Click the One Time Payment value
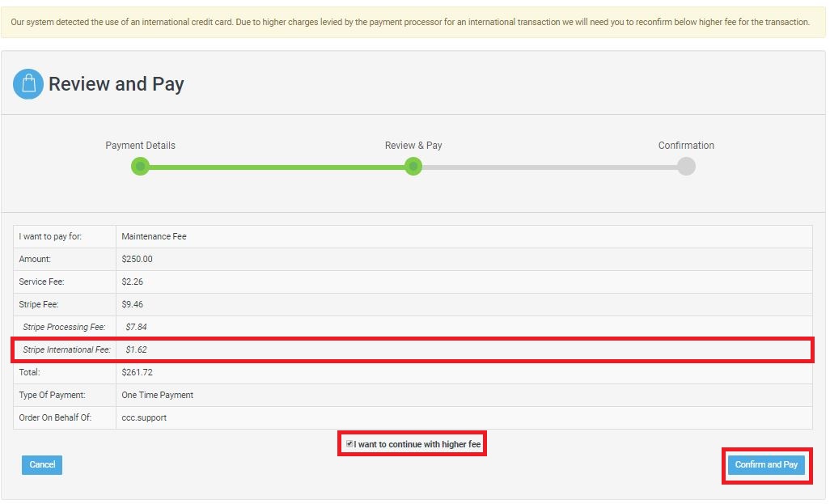 point(157,395)
